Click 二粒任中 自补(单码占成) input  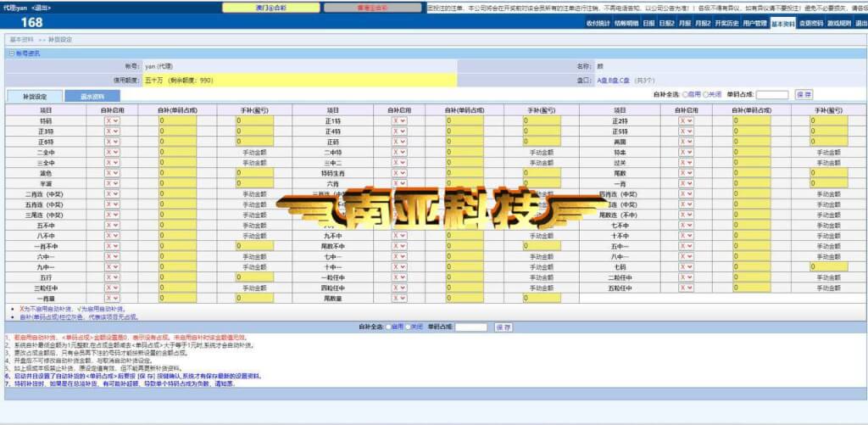click(x=752, y=277)
